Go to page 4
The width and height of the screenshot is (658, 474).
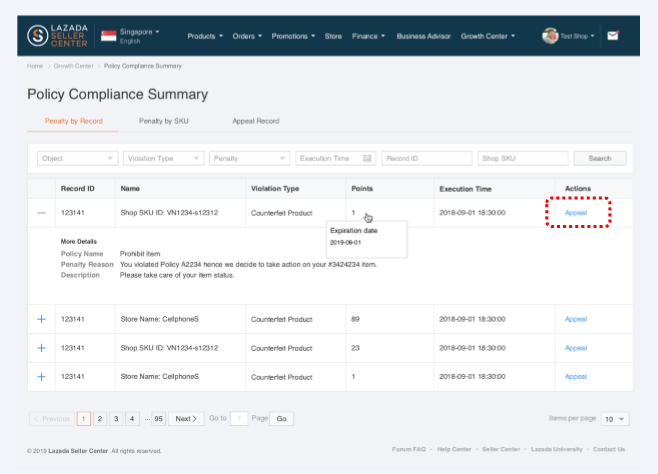(x=132, y=419)
